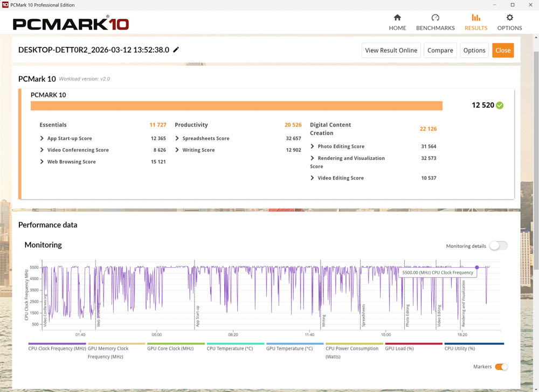The width and height of the screenshot is (539, 392).
Task: Turn off the Markers toggle
Action: [501, 367]
